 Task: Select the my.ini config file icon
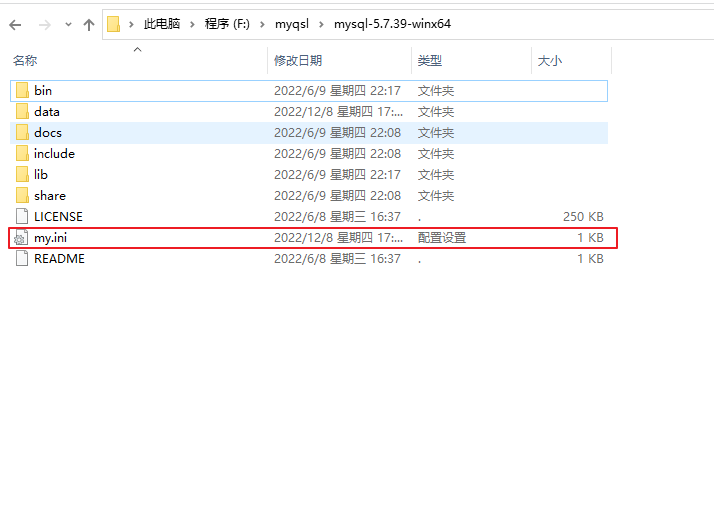21,238
